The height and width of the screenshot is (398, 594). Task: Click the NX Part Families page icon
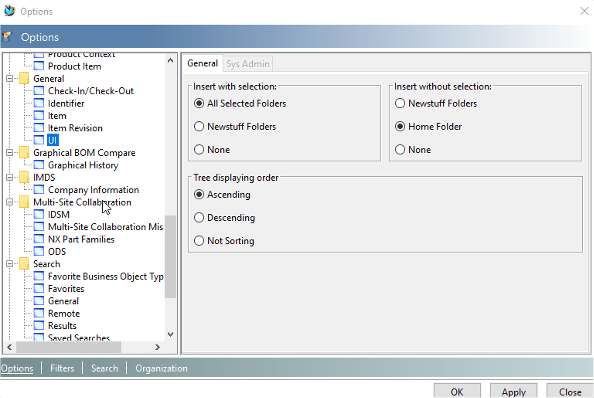(39, 239)
